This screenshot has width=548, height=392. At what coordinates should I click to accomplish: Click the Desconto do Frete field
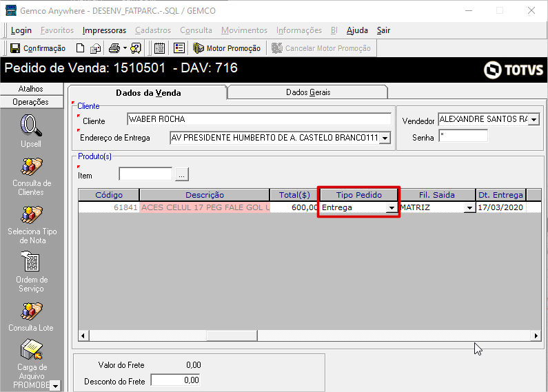(176, 380)
